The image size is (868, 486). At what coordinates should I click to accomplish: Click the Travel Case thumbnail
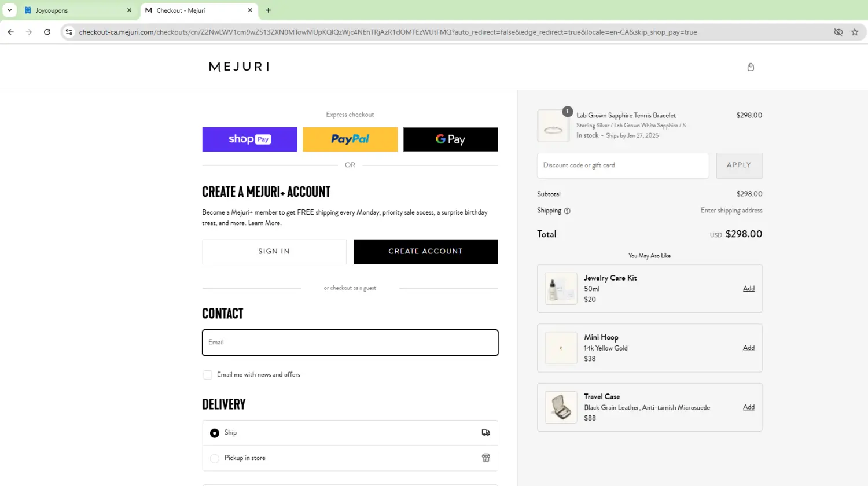point(561,407)
